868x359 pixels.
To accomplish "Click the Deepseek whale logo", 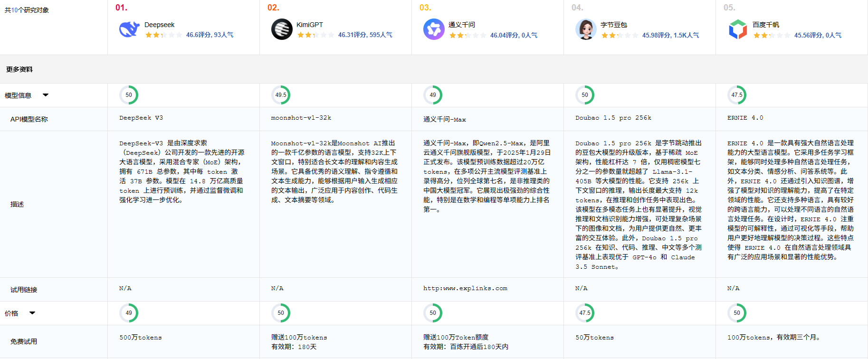I will click(x=129, y=29).
